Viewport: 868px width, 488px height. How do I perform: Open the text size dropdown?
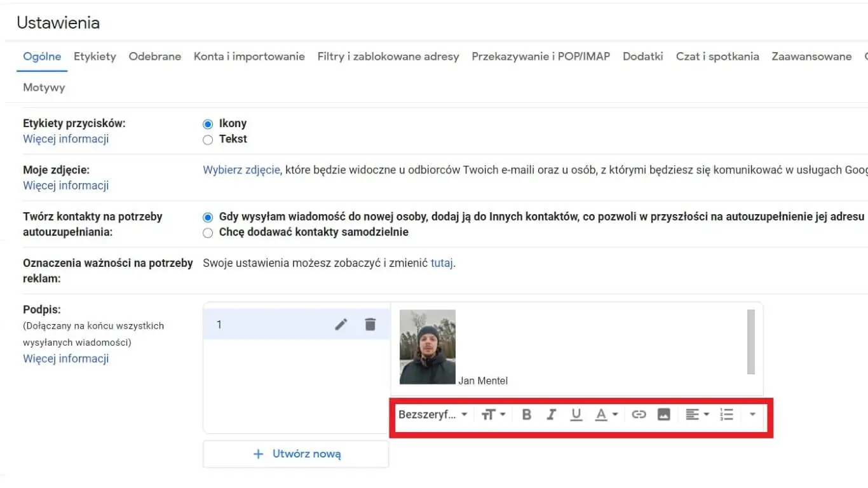(x=493, y=415)
